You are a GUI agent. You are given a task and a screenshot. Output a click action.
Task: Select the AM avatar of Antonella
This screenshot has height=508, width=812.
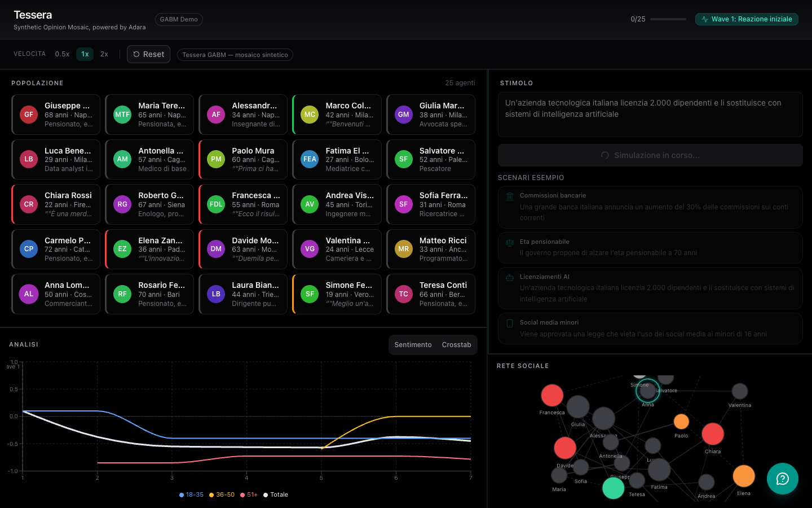tap(122, 159)
